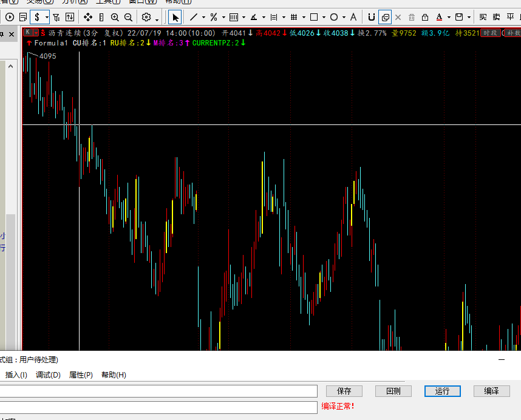
Task: Open the notes document icon in toolbar
Action: (23, 17)
